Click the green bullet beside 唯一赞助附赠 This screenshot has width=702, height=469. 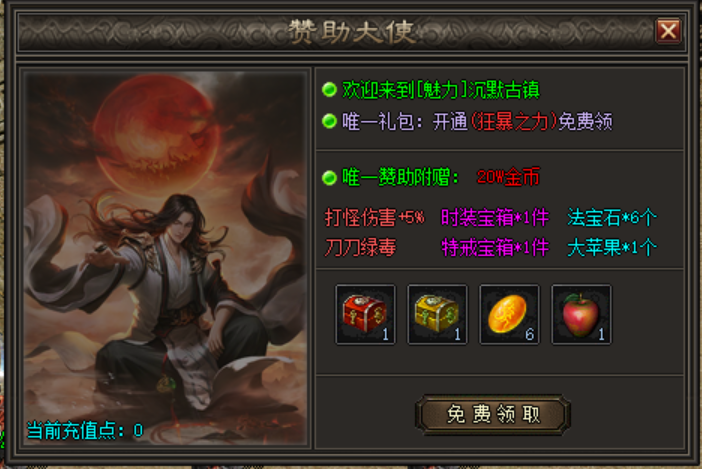[x=330, y=178]
